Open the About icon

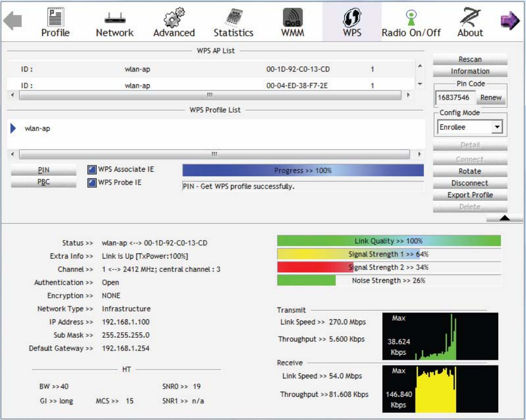pyautogui.click(x=470, y=17)
